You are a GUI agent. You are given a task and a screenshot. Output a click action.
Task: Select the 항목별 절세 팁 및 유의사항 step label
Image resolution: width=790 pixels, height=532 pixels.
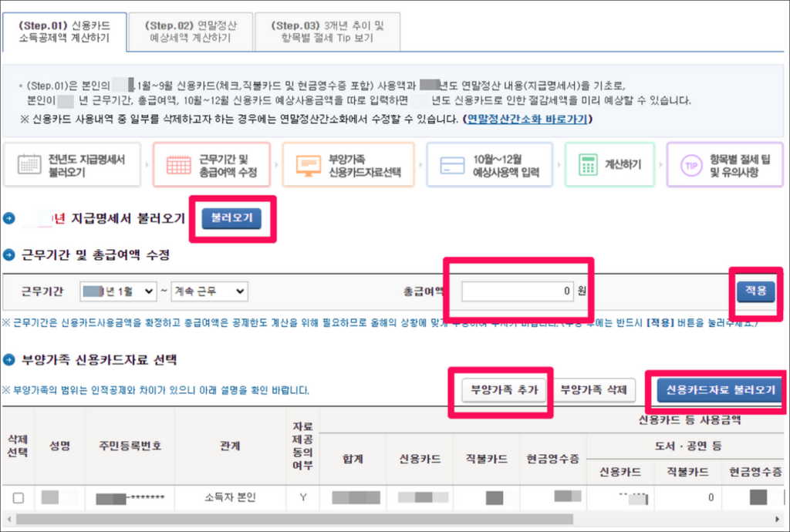pos(740,166)
